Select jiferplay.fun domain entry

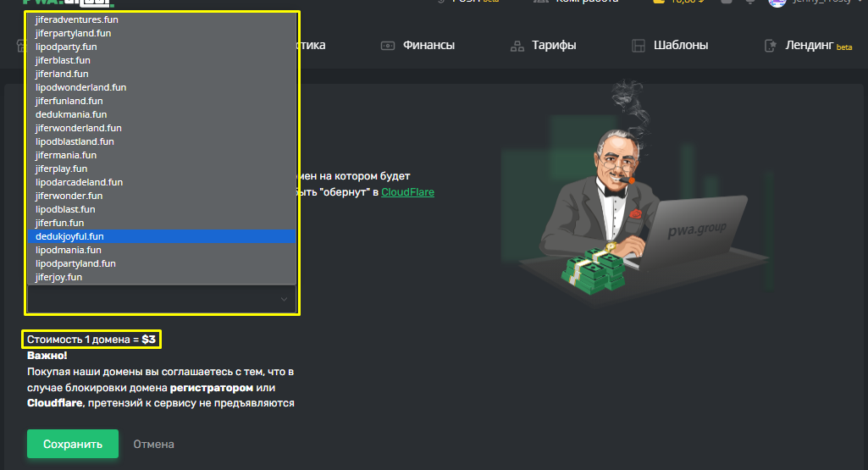tap(162, 169)
